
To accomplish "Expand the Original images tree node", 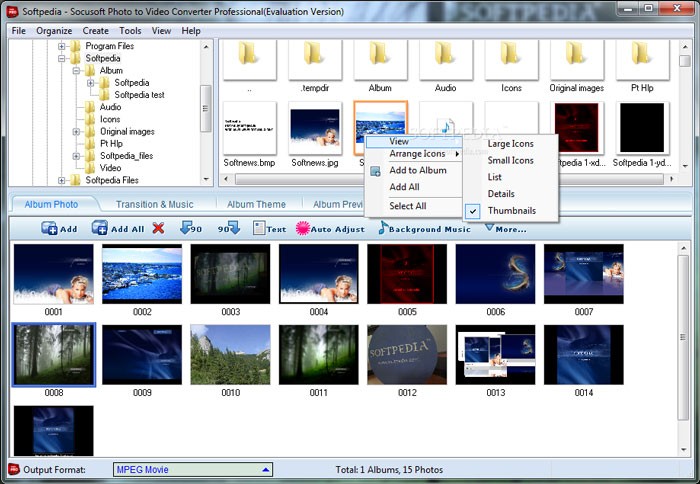I will pos(76,132).
